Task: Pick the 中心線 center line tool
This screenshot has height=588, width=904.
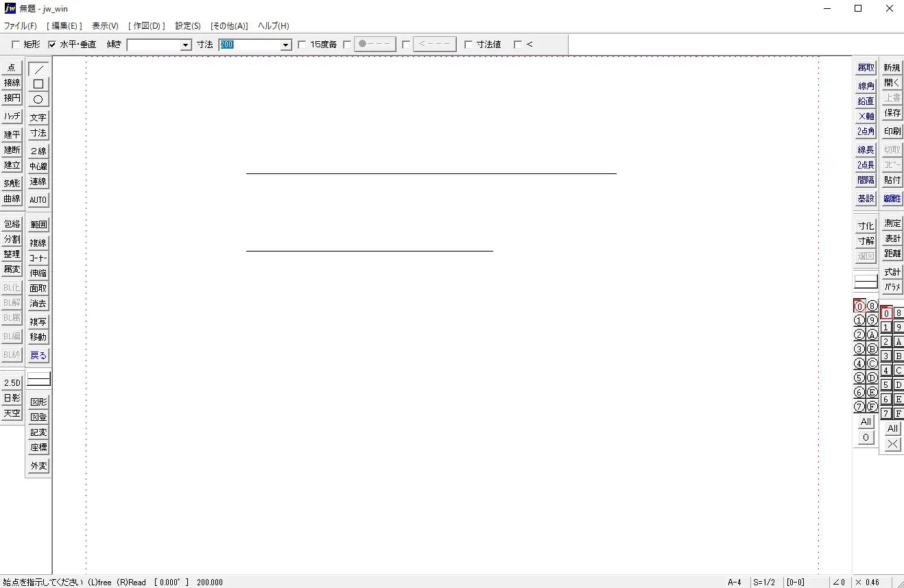Action: tap(38, 167)
